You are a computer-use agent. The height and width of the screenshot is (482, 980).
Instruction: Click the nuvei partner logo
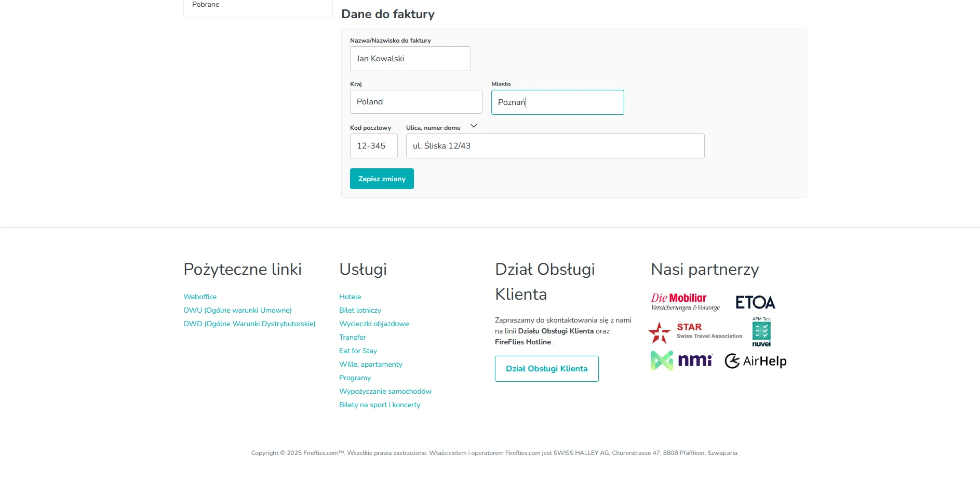(x=761, y=332)
